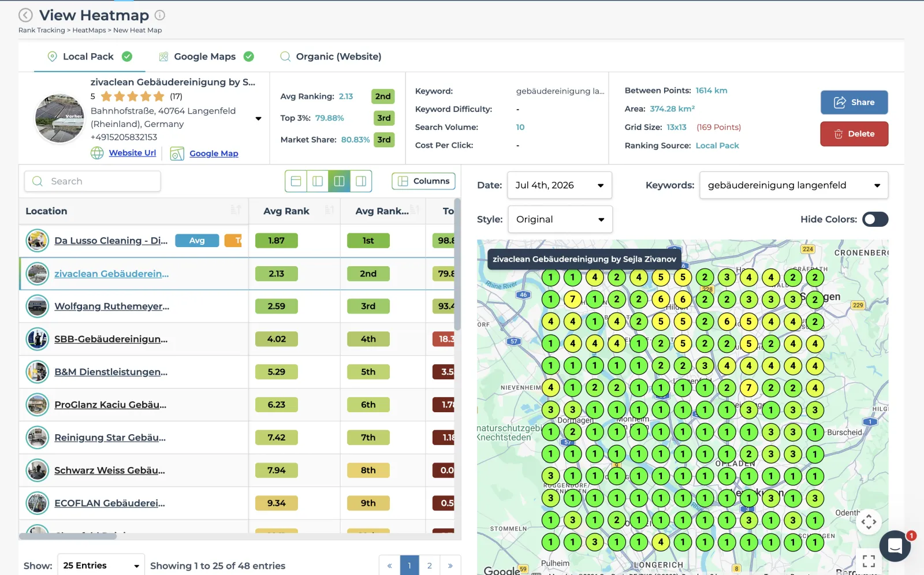Click the table's vertical scrollbar
924x575 pixels.
tap(457, 264)
